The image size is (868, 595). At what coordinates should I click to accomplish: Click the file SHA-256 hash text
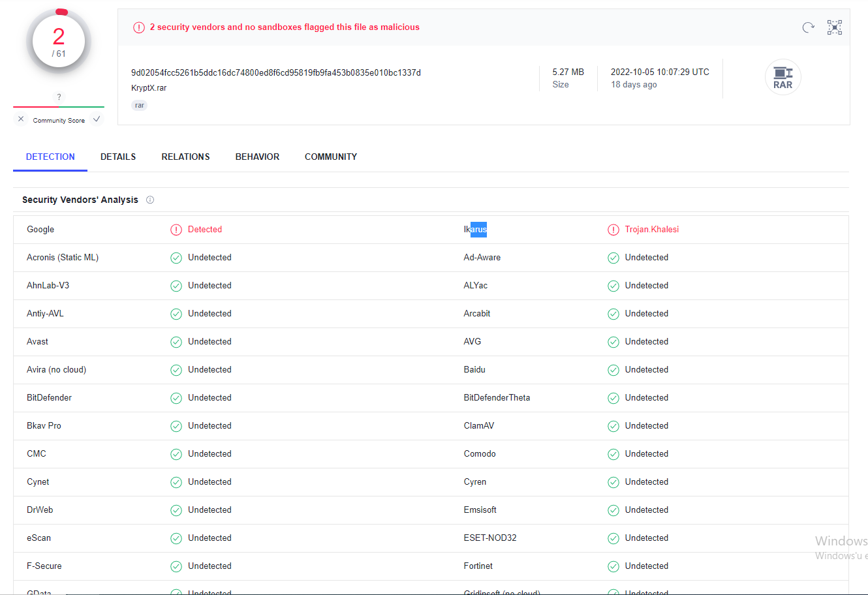pyautogui.click(x=275, y=72)
